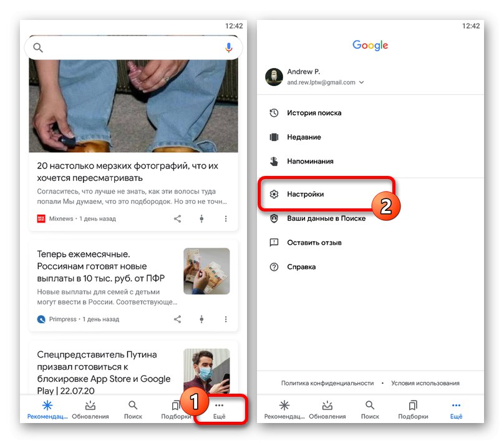Open the masked man thumbnail

(206, 371)
